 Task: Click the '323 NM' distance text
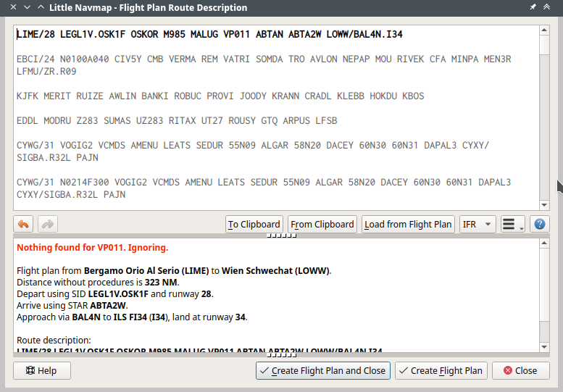(x=161, y=282)
